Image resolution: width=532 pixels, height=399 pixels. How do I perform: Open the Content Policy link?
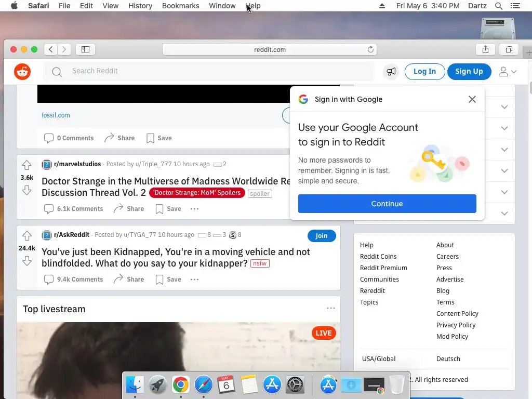[457, 313]
